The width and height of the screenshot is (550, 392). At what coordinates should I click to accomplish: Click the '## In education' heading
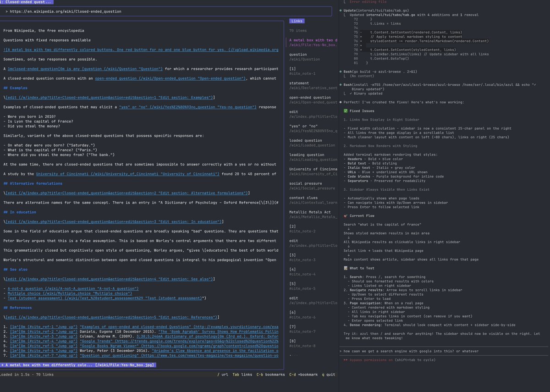(20, 212)
